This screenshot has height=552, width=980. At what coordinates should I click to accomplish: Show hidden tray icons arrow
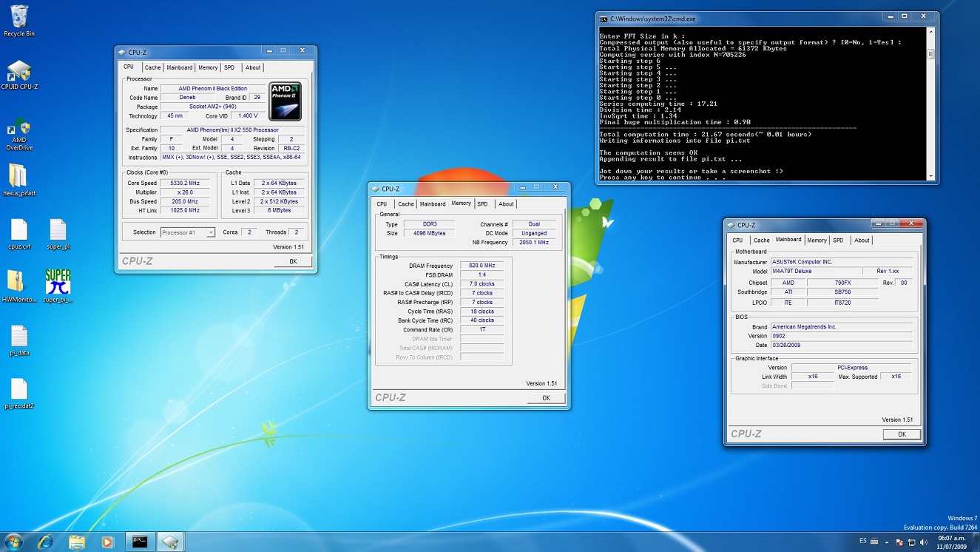coord(888,542)
